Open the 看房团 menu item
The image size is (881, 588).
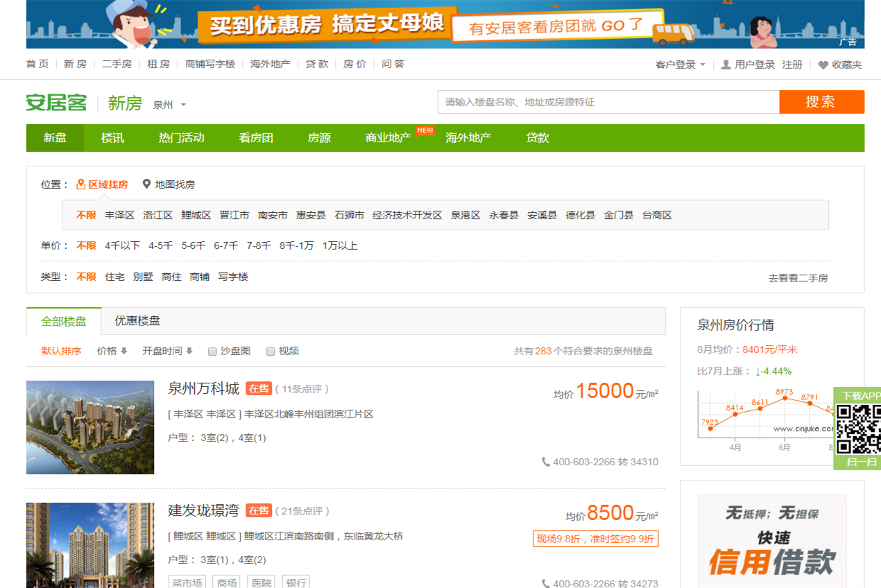(x=256, y=138)
